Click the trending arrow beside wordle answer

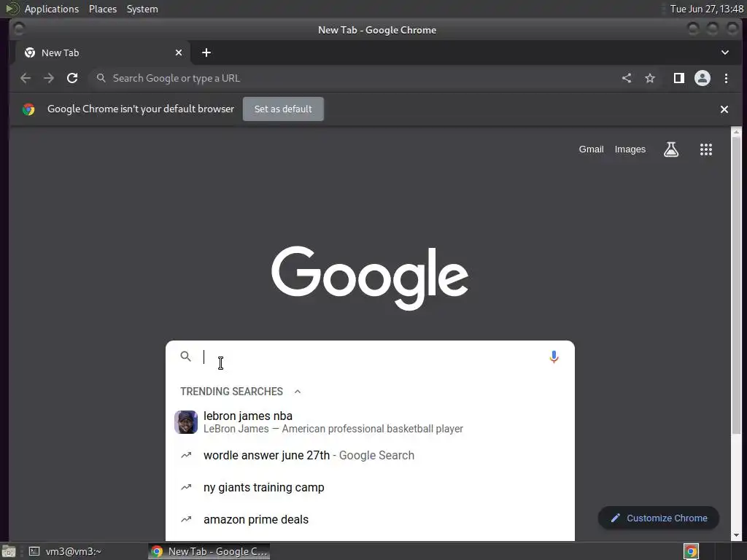(186, 455)
